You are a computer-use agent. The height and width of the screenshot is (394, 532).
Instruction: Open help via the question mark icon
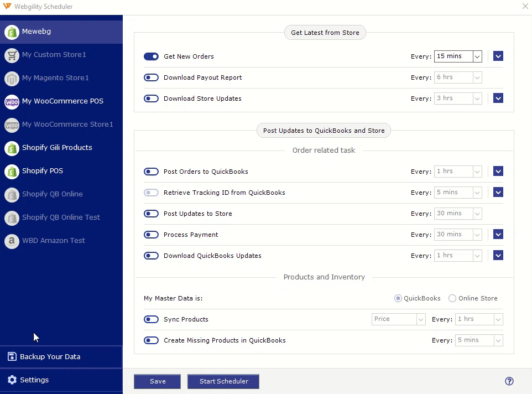509,381
